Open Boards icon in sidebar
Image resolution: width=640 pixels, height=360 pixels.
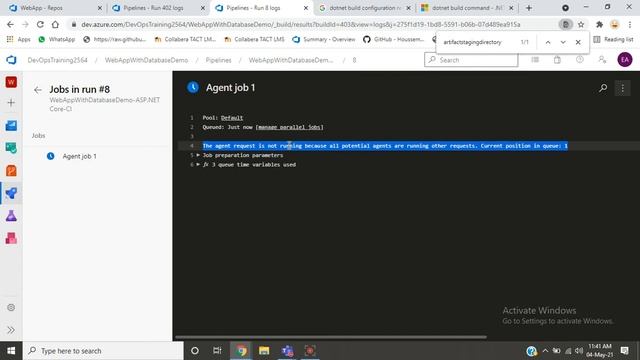pos(11,126)
